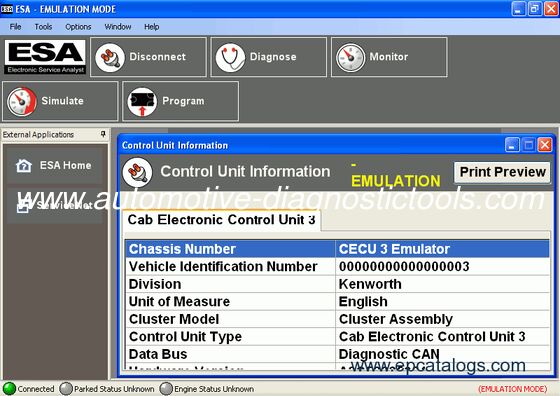Select the CECU 3 Emulator cell
This screenshot has height=396, width=560.
442,249
